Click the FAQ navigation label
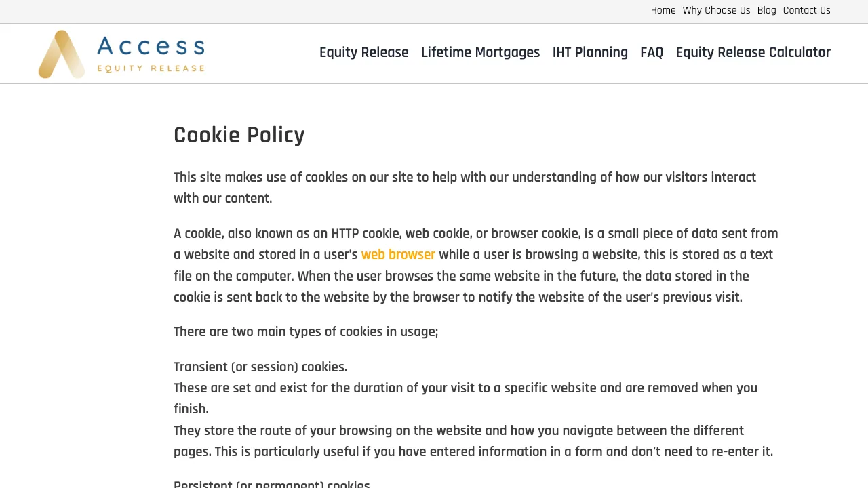 pos(651,52)
